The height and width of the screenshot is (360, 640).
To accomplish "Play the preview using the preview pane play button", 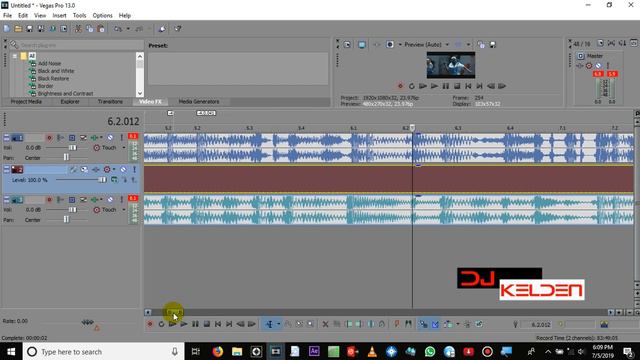I will point(434,86).
